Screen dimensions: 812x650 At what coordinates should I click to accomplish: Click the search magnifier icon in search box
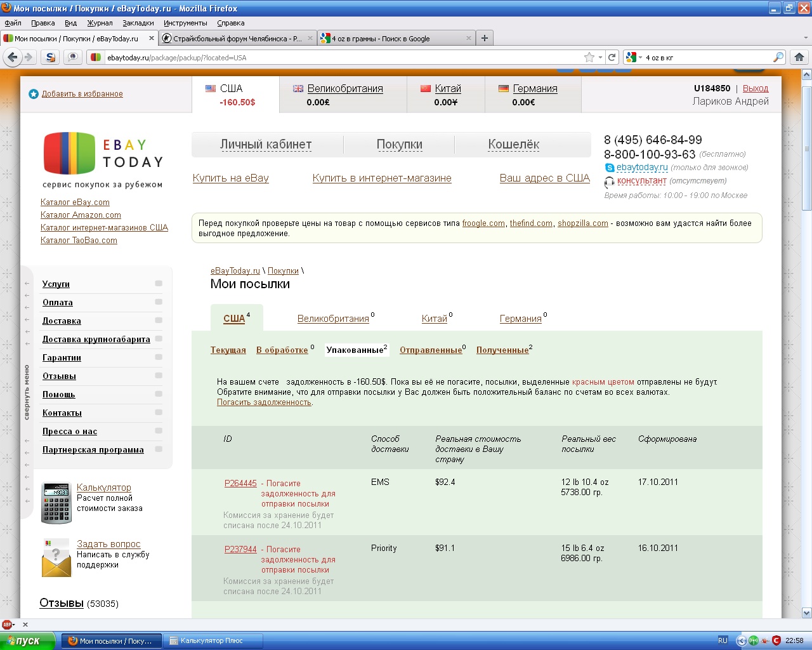(778, 57)
